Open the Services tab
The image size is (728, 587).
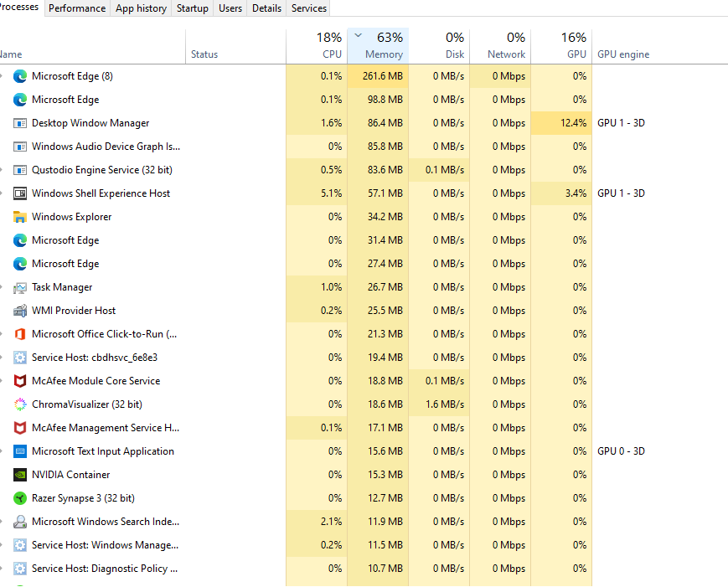coord(309,8)
